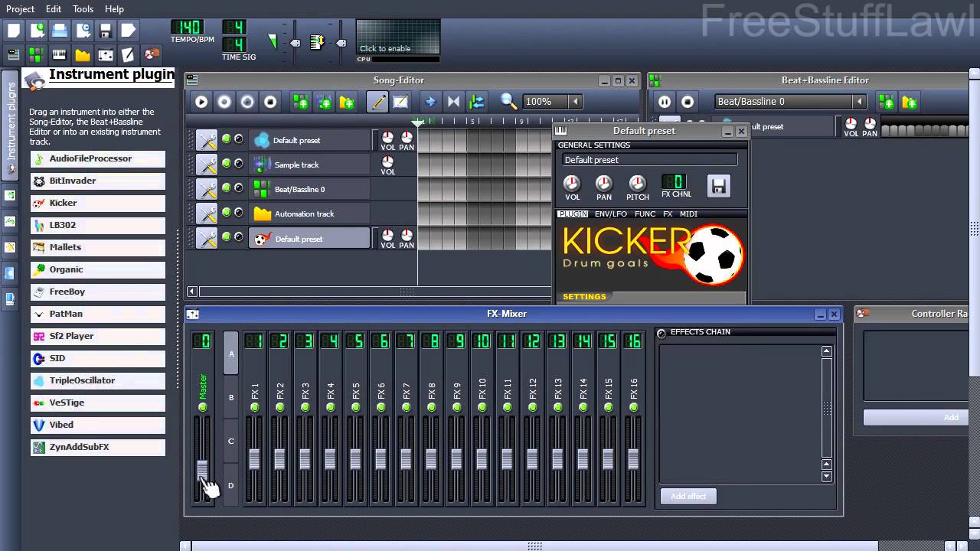The height and width of the screenshot is (551, 980).
Task: Toggle auto-scrolling arrow in Song-Editor
Action: coord(430,102)
